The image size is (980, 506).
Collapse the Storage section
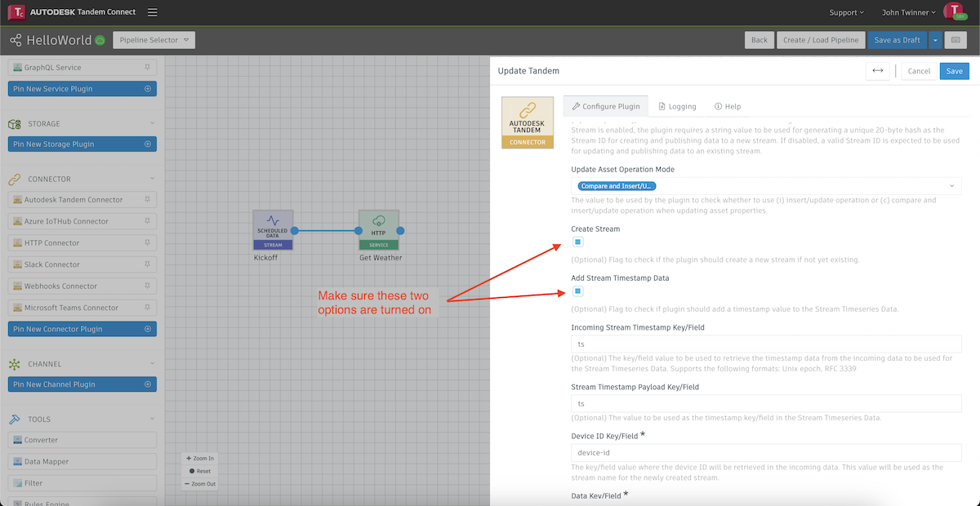152,124
